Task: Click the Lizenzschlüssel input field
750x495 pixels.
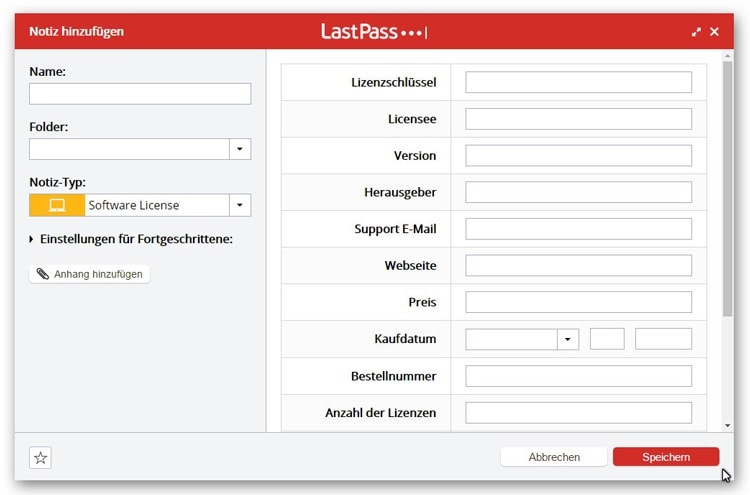Action: [578, 82]
